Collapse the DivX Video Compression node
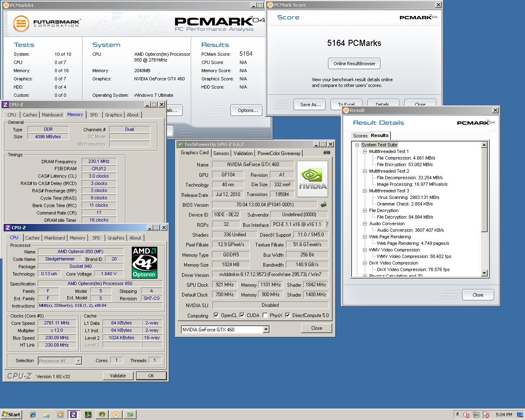Viewport: 525px width, 420px height. (365, 263)
